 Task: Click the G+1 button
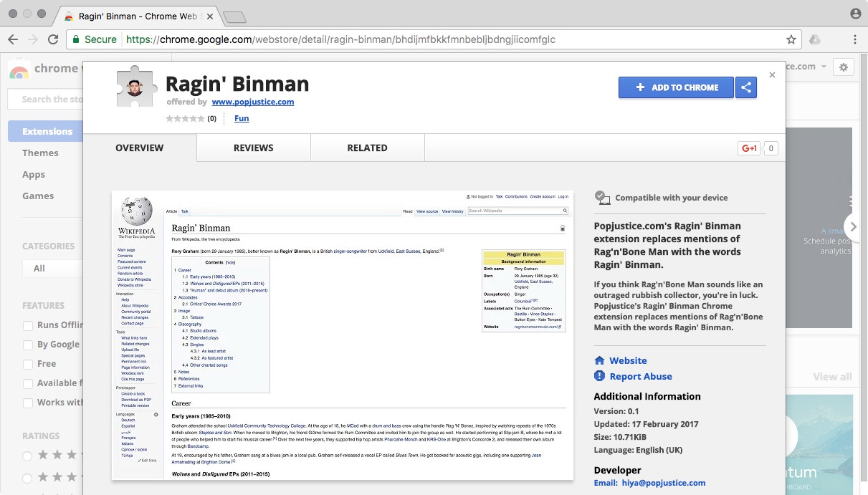click(x=749, y=148)
